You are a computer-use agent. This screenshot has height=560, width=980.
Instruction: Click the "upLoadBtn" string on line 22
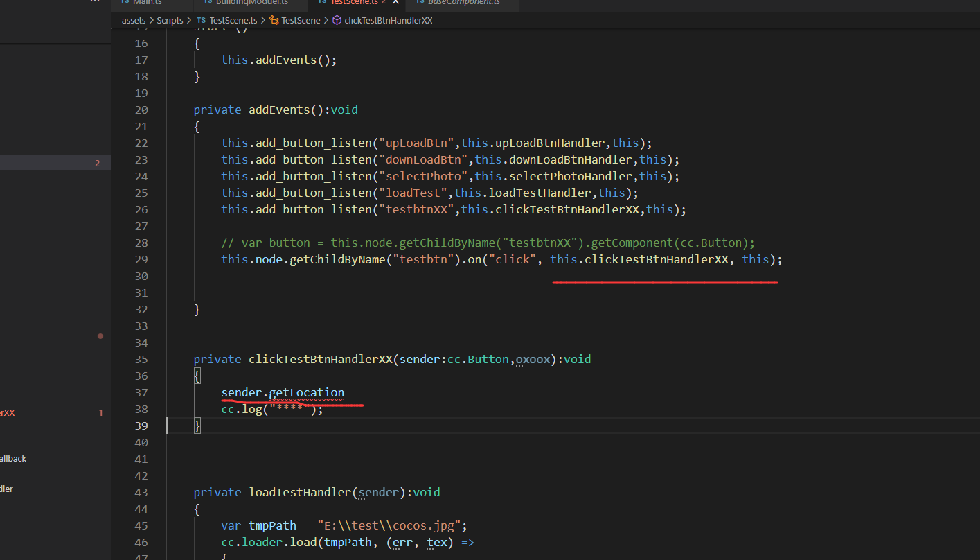[x=417, y=143]
